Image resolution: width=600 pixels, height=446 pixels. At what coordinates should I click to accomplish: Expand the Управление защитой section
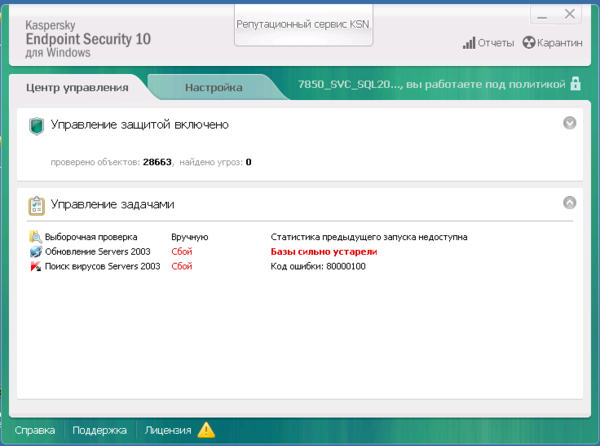(x=569, y=123)
